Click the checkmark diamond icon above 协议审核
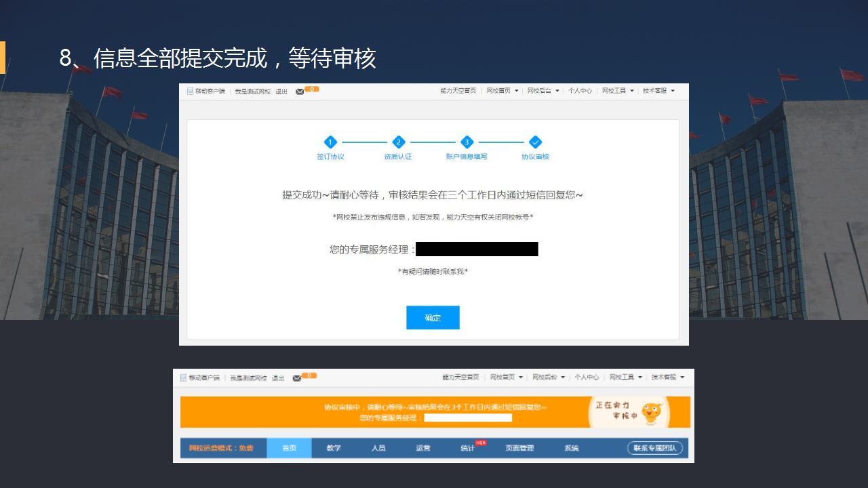The width and height of the screenshot is (868, 488). click(x=535, y=142)
